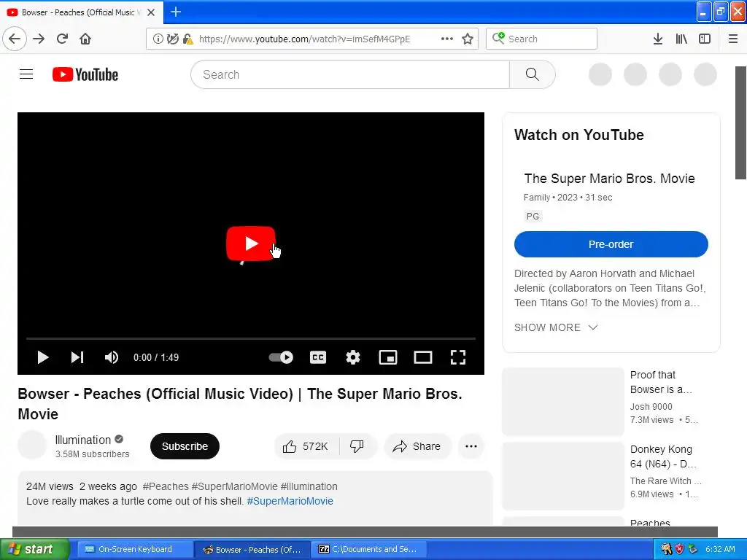Click the YouTube URL in address bar
The height and width of the screenshot is (560, 747).
coord(304,39)
